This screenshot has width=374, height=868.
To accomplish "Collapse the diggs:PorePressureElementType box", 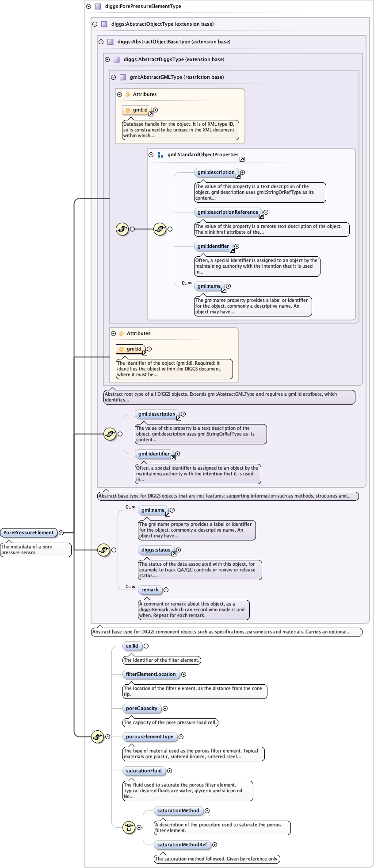I will pos(89,7).
